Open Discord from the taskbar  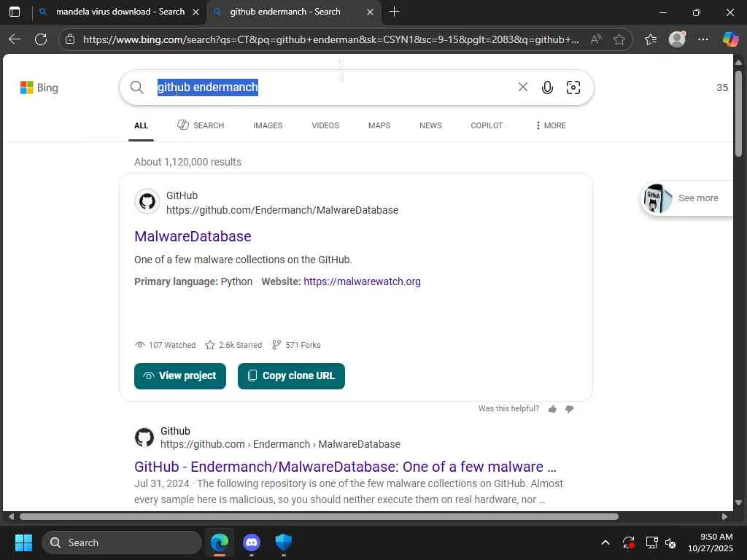[x=252, y=542]
